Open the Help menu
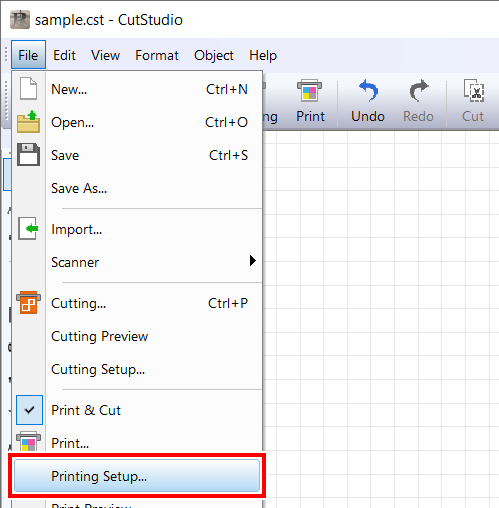 [263, 55]
